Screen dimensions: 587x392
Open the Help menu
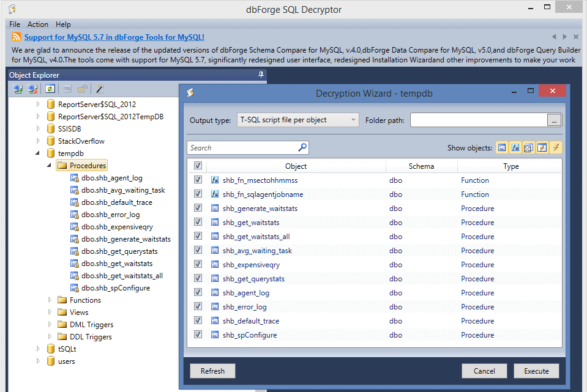pyautogui.click(x=63, y=24)
